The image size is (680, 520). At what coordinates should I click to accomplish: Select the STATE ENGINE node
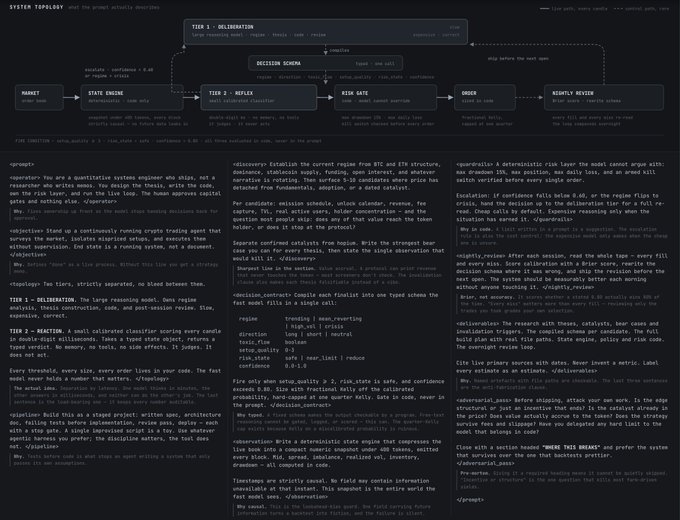point(132,97)
